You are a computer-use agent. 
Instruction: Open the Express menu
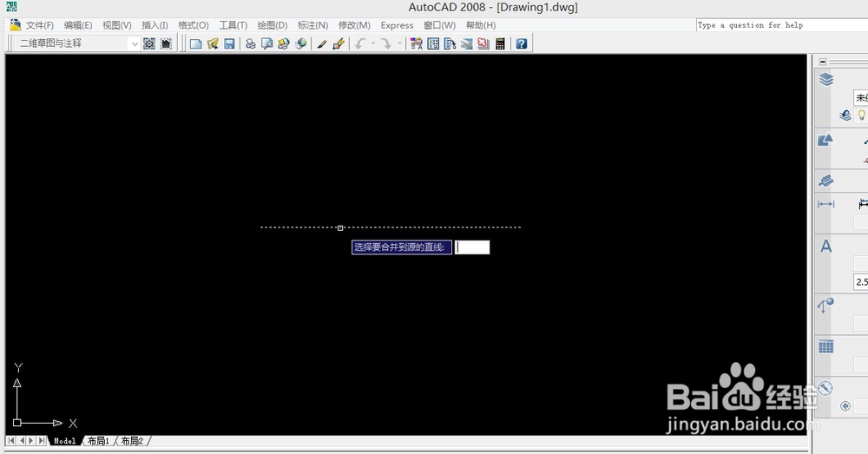[x=397, y=25]
